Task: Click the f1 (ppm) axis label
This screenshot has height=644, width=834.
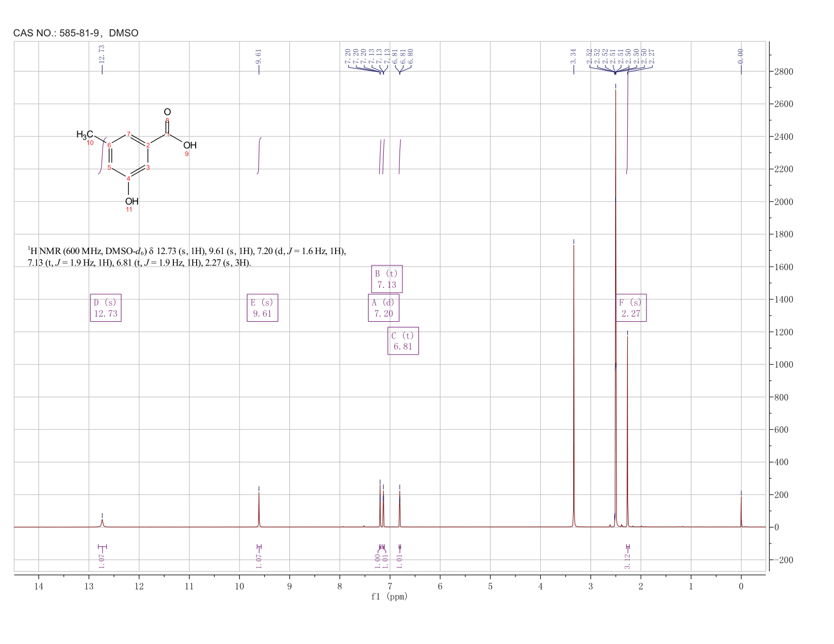Action: [x=389, y=597]
